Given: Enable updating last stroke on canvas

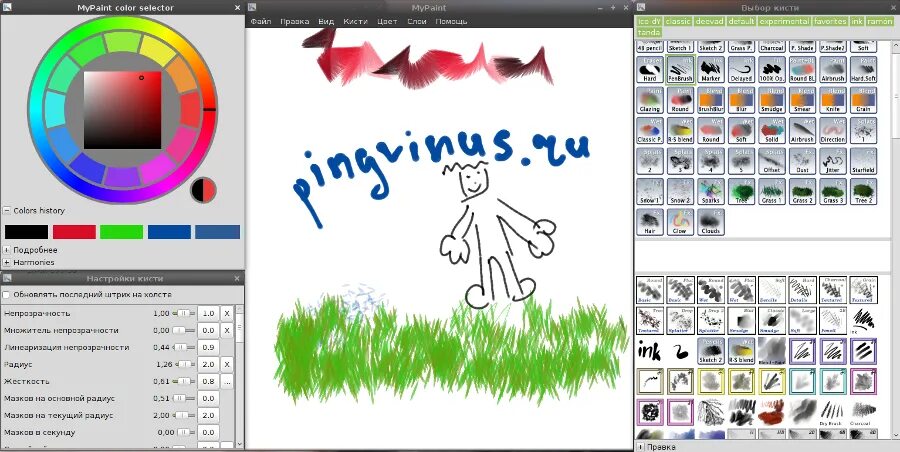Looking at the screenshot, I should 6,295.
